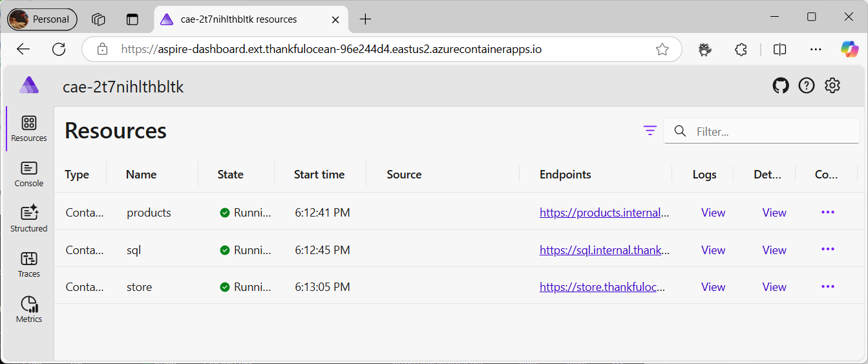The width and height of the screenshot is (868, 364).
Task: Sort by Endpoints column header
Action: 566,175
